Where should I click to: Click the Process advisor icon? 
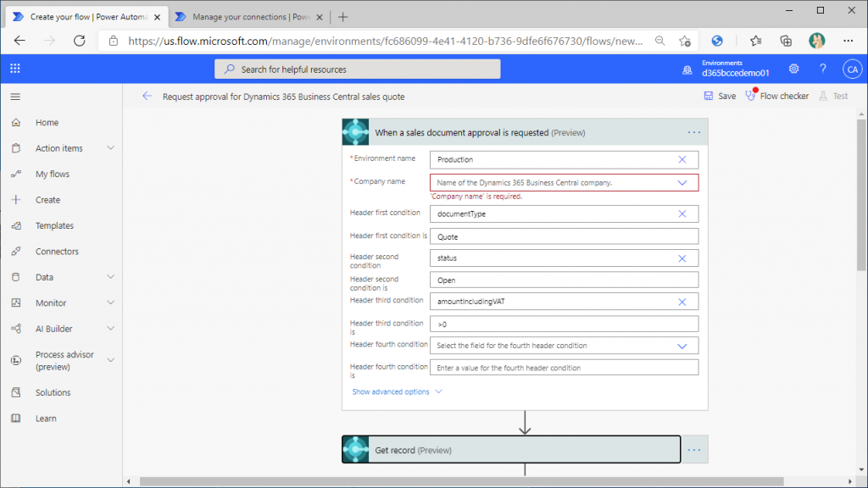point(16,360)
